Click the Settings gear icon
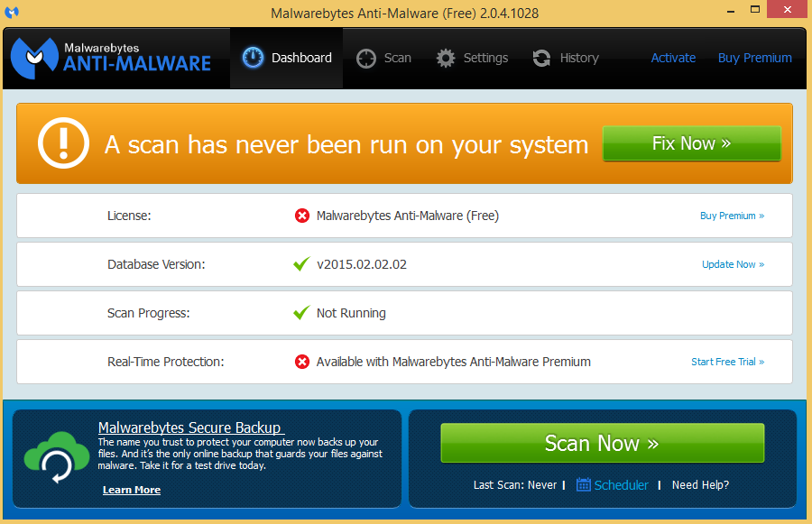 (x=446, y=58)
